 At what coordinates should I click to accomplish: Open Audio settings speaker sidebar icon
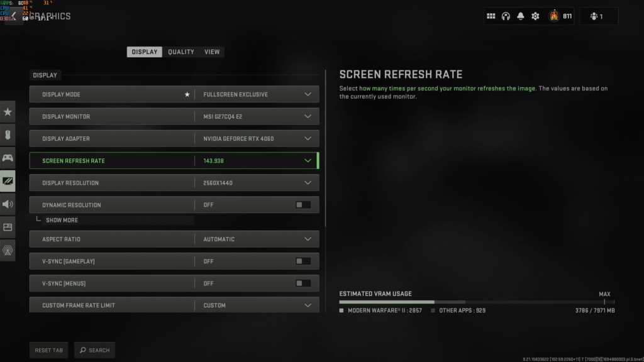click(8, 204)
